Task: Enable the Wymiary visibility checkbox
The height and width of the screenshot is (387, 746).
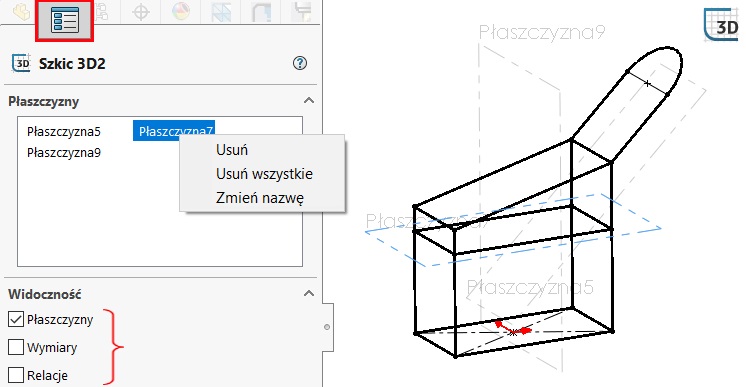Action: pos(16,347)
